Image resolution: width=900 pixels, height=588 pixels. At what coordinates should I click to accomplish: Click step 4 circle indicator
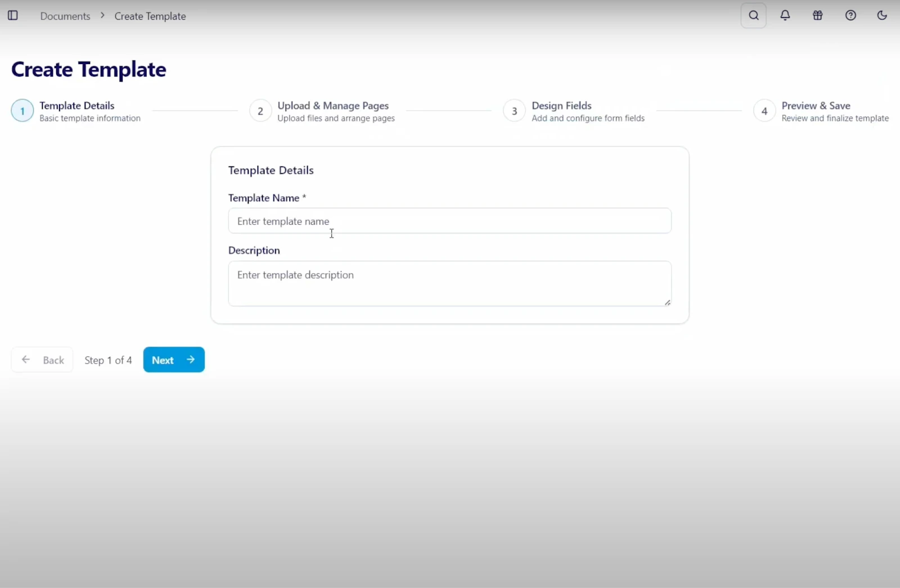(x=764, y=111)
